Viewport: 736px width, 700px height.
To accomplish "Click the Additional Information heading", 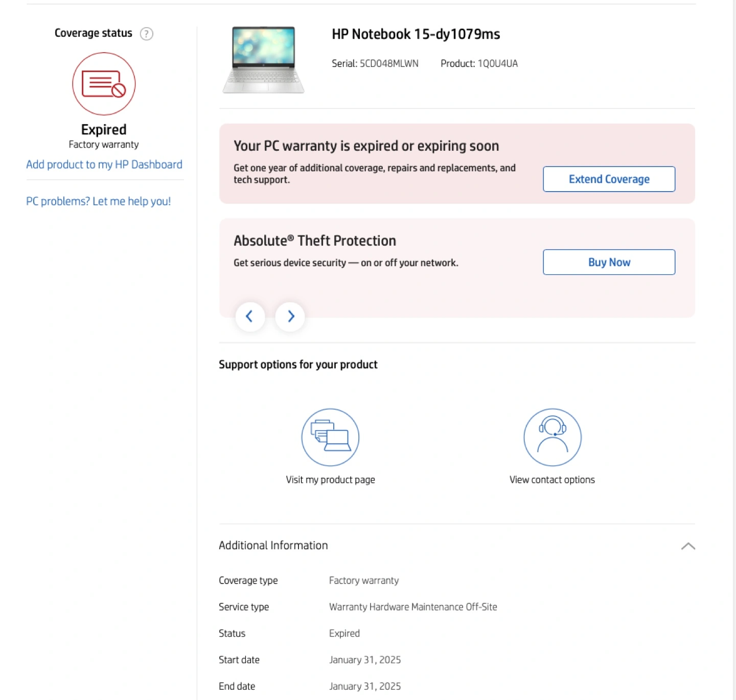I will (x=273, y=545).
